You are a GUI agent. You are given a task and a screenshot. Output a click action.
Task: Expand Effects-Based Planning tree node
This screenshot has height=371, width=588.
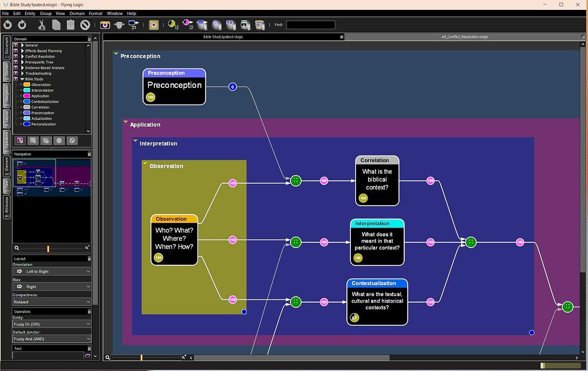tap(22, 51)
